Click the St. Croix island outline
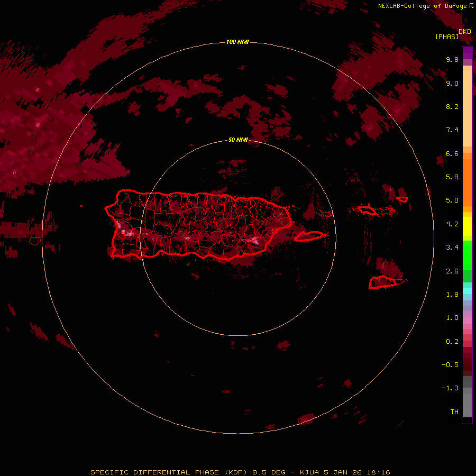476x476 pixels. [384, 282]
